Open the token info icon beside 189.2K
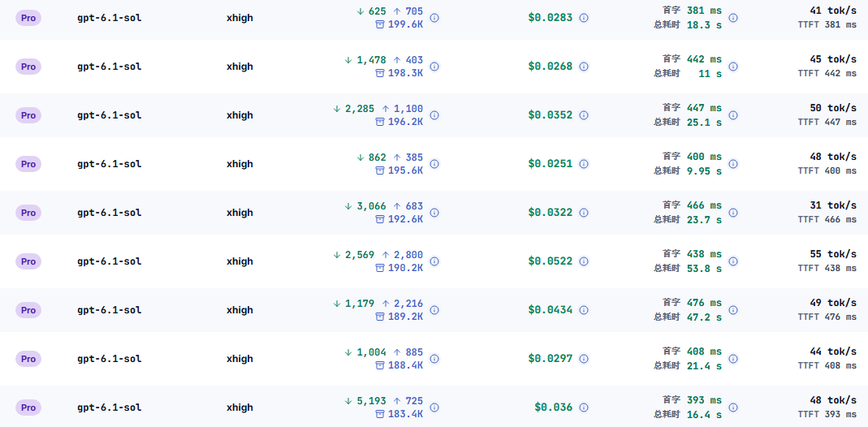Screen dimensions: 868x427 tap(434, 310)
